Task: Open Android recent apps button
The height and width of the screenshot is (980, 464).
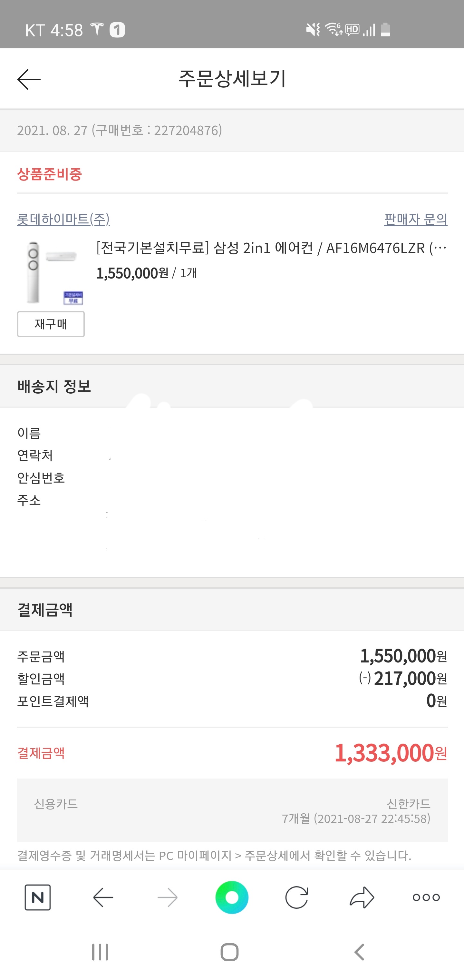Action: 100,953
